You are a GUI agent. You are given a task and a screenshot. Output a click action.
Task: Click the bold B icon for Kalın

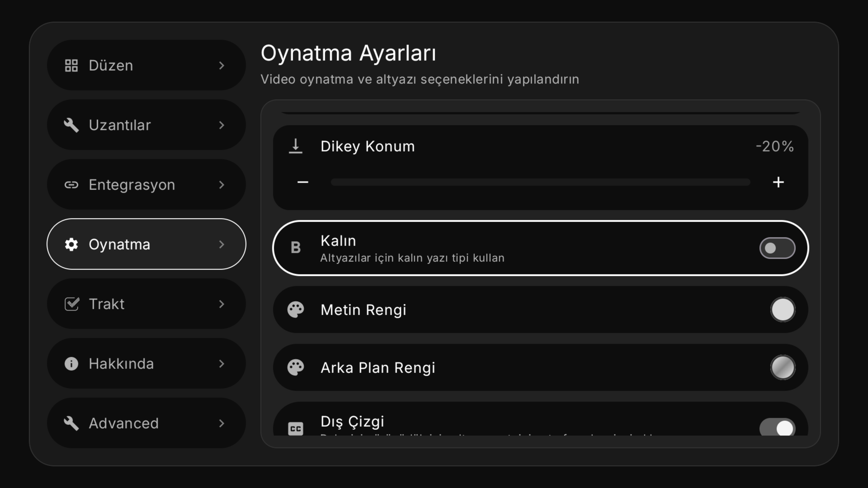pyautogui.click(x=295, y=248)
